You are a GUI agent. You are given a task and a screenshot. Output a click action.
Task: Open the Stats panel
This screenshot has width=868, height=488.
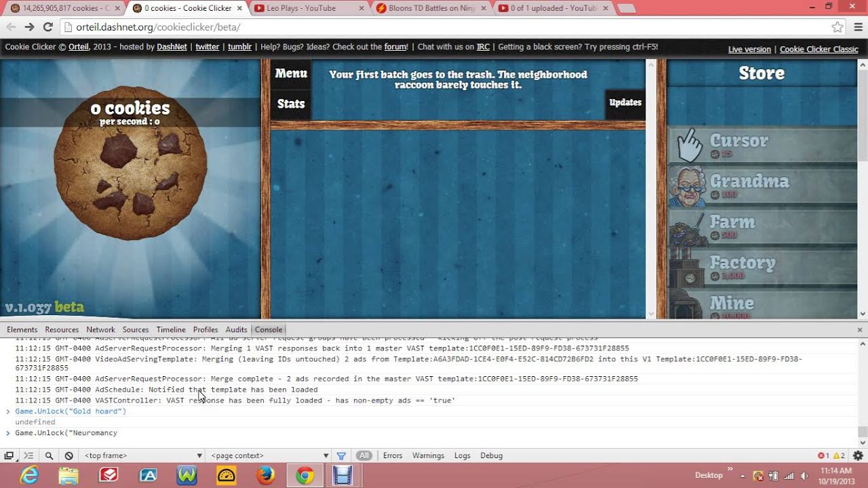[x=291, y=104]
